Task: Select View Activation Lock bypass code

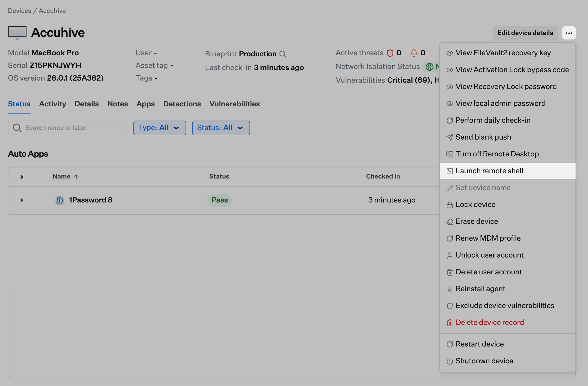Action: 507,70
